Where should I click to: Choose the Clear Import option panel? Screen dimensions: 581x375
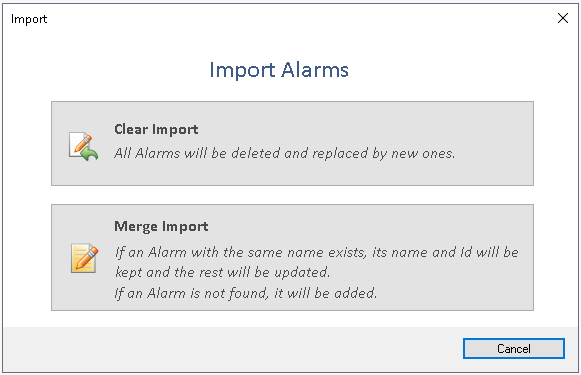(x=292, y=143)
